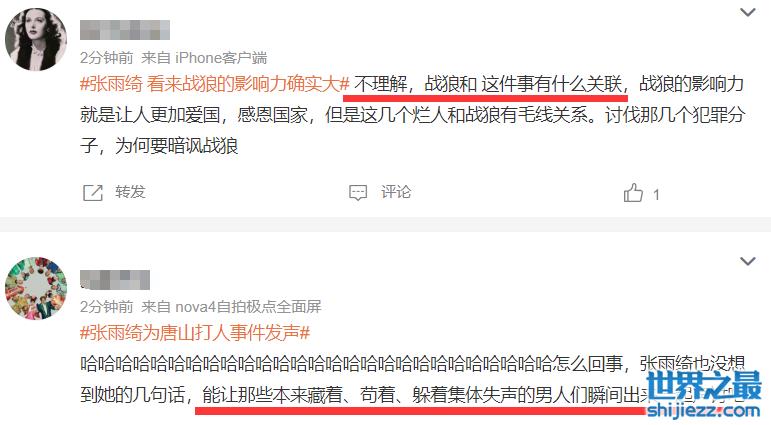771x425 pixels.
Task: Click the nova4自拍极点全面屏 source link
Action: click(x=248, y=307)
